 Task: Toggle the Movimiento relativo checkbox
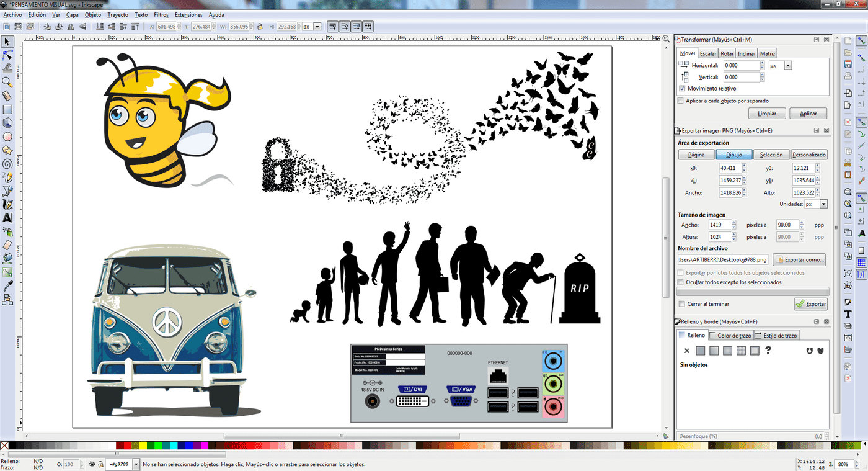click(683, 89)
